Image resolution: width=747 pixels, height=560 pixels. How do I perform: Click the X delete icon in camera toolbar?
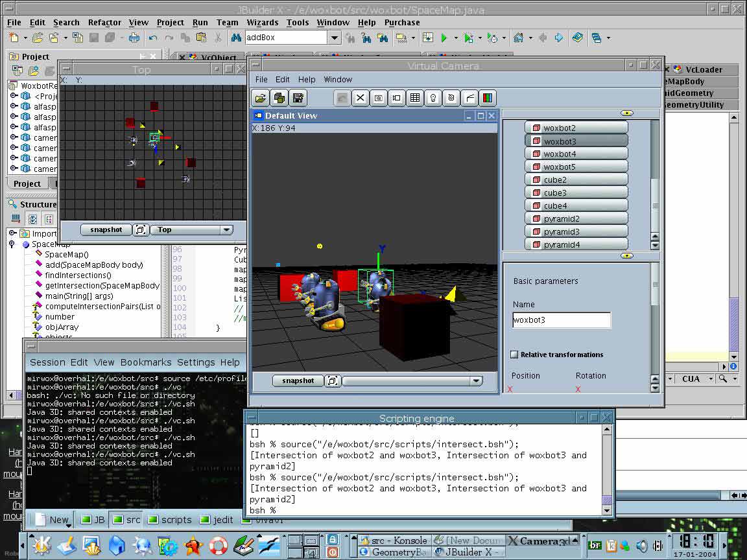361,98
